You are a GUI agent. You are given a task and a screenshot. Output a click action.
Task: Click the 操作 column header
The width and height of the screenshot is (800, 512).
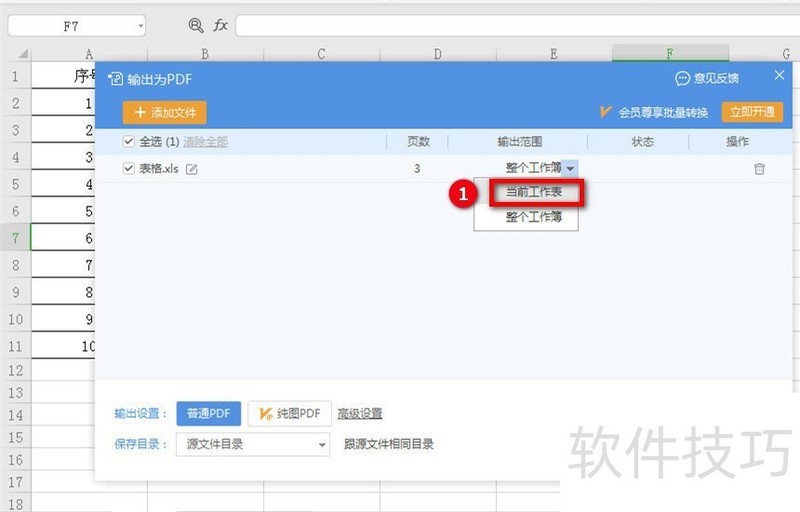point(737,141)
